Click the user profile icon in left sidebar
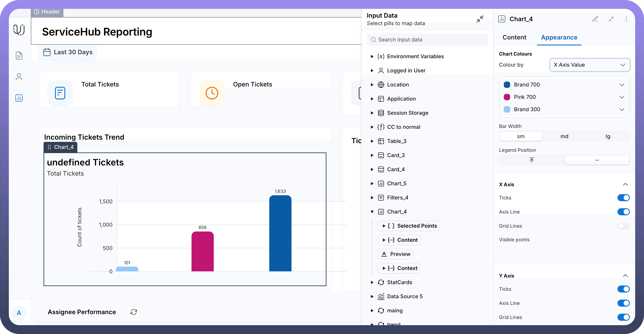644x334 pixels. (x=19, y=77)
